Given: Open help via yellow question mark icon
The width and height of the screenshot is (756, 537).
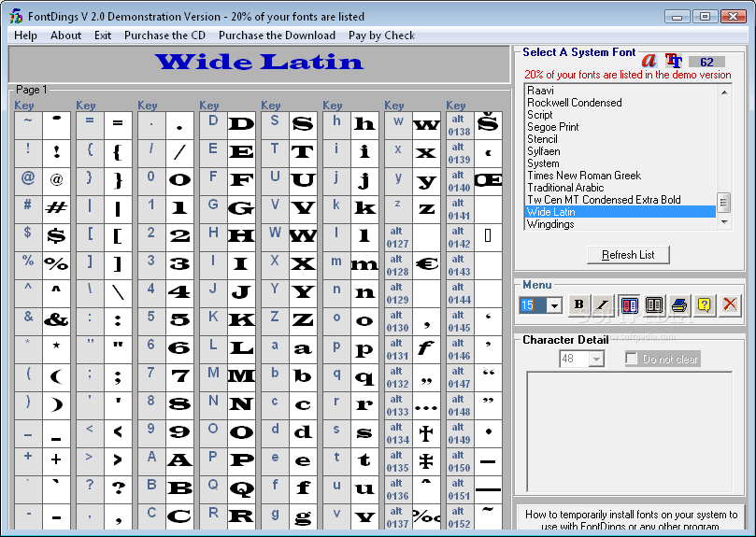Looking at the screenshot, I should [x=704, y=304].
